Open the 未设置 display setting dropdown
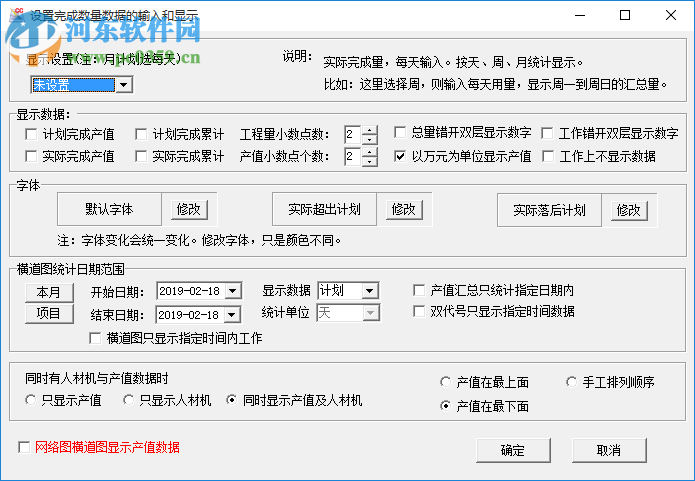Image resolution: width=695 pixels, height=481 pixels. pos(124,84)
